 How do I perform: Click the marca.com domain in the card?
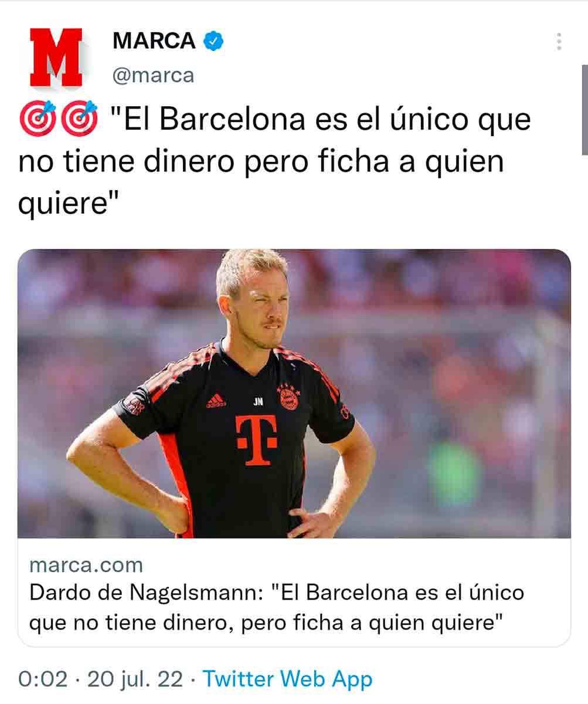(x=86, y=565)
